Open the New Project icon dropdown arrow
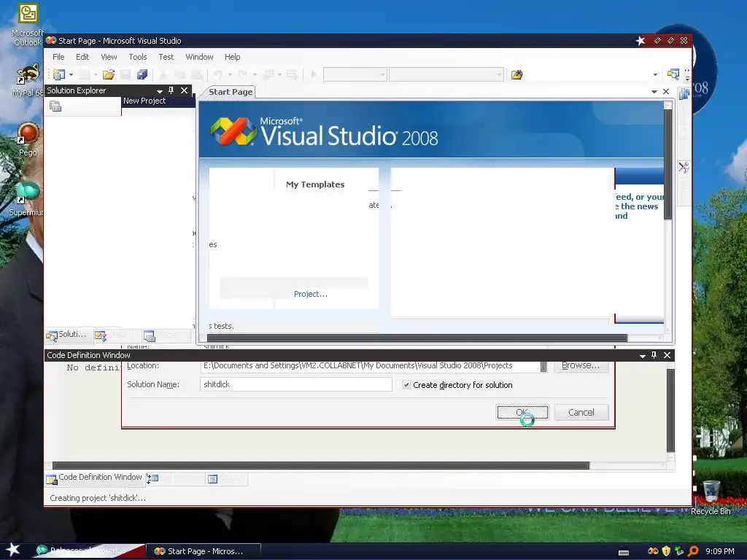 point(71,75)
